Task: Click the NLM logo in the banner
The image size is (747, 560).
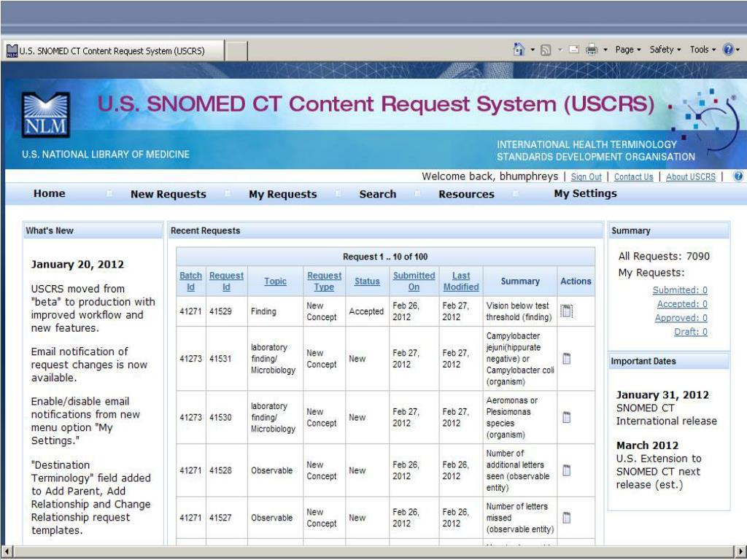Action: [x=46, y=114]
